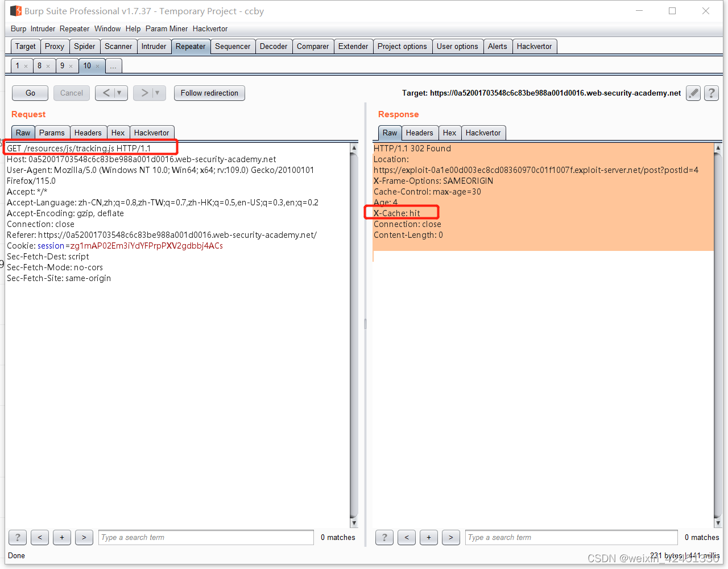Click the response search term field
Viewport: 728px width, 569px height.
coord(572,537)
